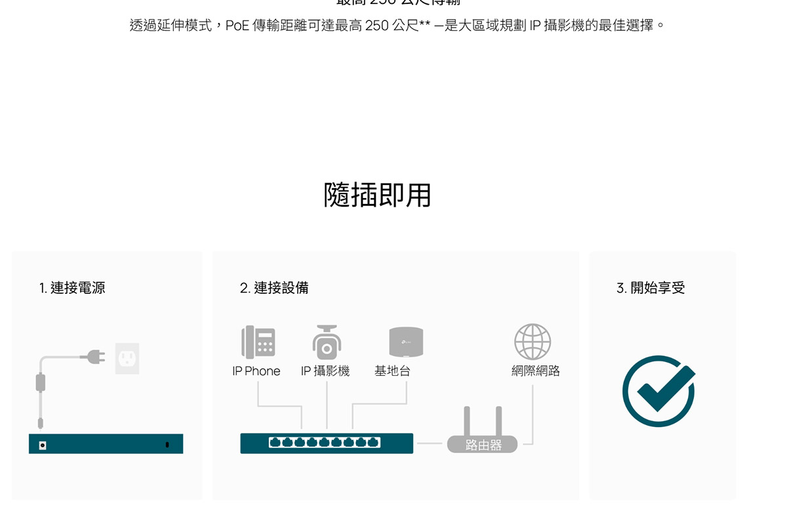Click the 隨插即用 section heading
This screenshot has width=787, height=532.
click(x=377, y=195)
